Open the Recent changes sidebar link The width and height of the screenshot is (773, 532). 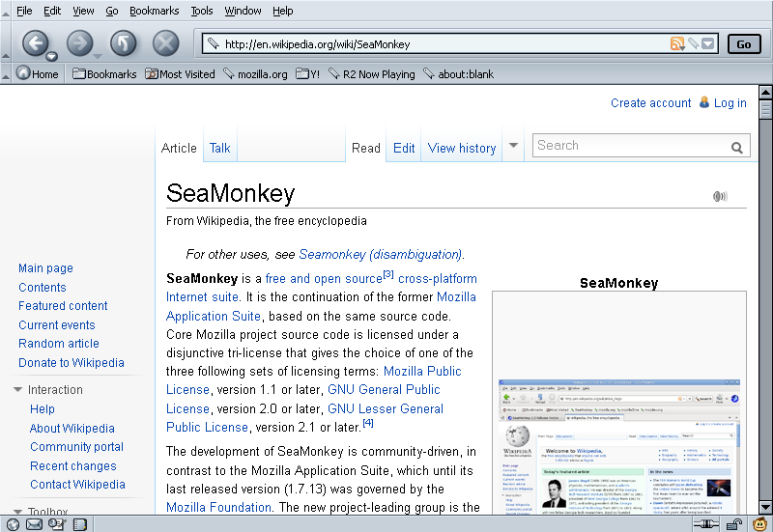[73, 466]
